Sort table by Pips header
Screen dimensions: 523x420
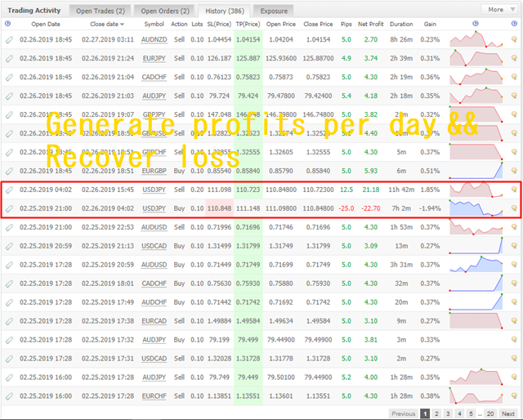click(346, 24)
